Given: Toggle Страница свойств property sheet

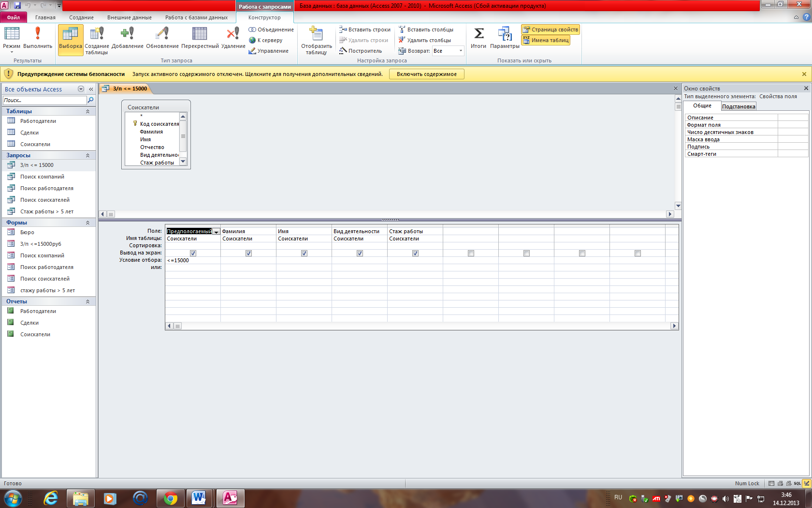Looking at the screenshot, I should click(550, 30).
